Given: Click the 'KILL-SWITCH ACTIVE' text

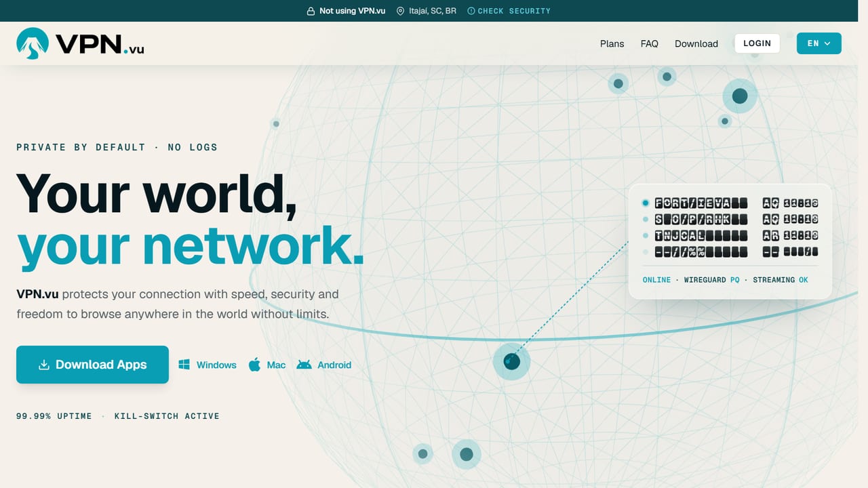Looking at the screenshot, I should 167,416.
